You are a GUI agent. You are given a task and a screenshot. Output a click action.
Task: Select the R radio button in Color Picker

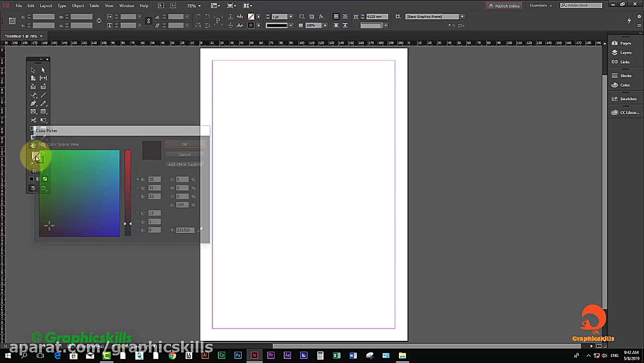point(137,179)
